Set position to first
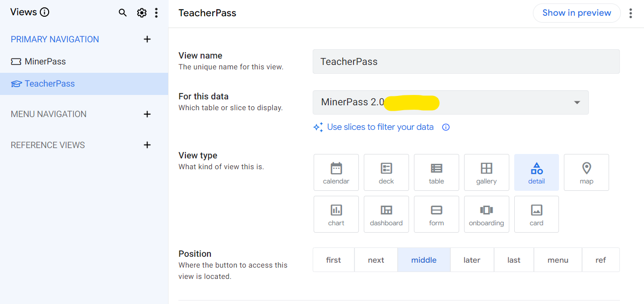The height and width of the screenshot is (304, 644). [333, 260]
